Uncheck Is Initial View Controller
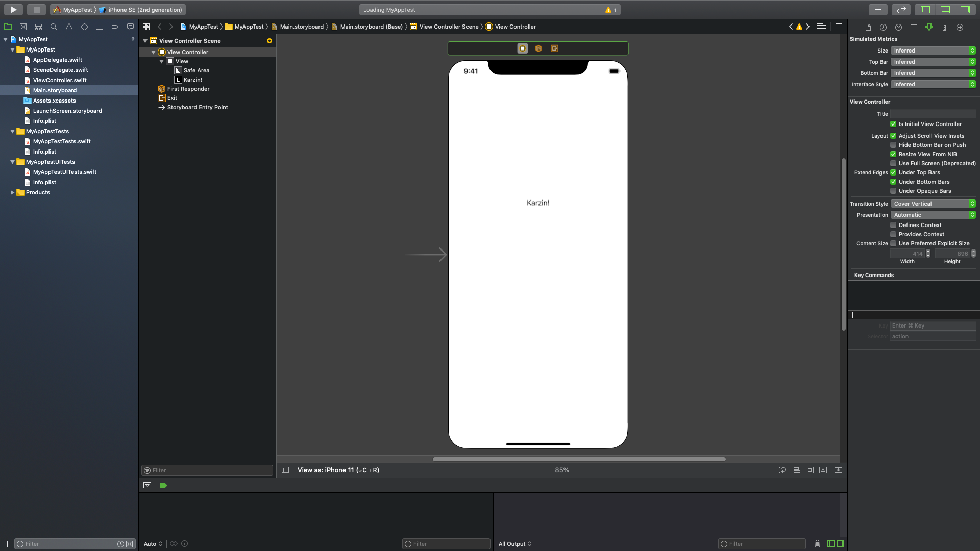Image resolution: width=980 pixels, height=551 pixels. (893, 124)
